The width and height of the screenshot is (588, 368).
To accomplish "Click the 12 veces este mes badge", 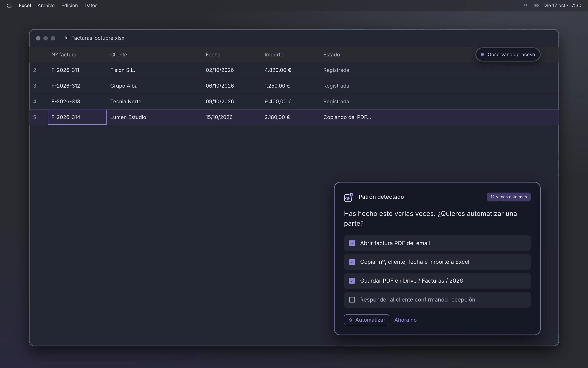I will click(509, 197).
